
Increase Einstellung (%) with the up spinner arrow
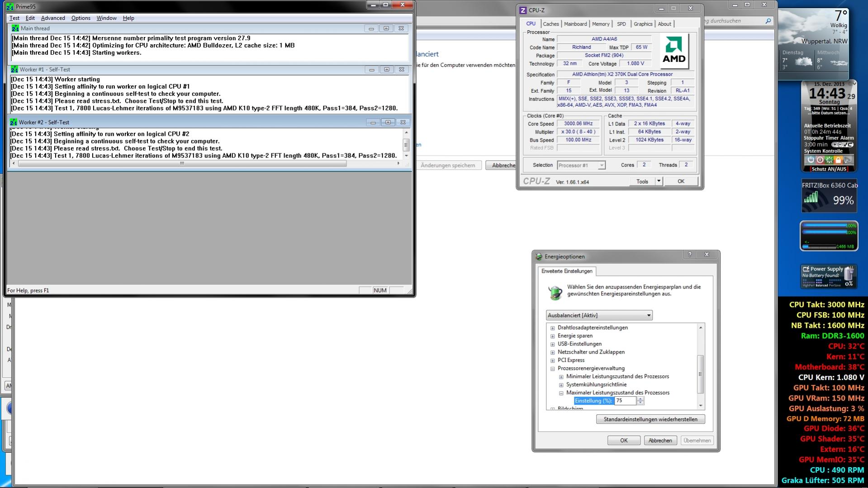coord(640,399)
